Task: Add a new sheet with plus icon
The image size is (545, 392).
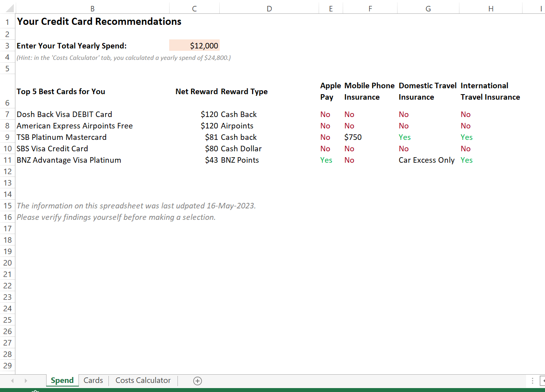Action: coord(198,381)
